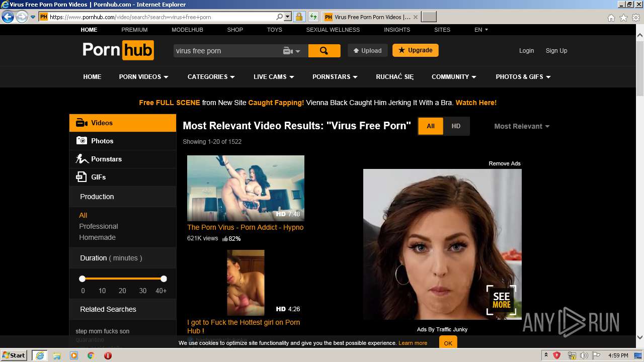Open Internet Explorer from the taskbar
The width and height of the screenshot is (644, 362).
[39, 355]
